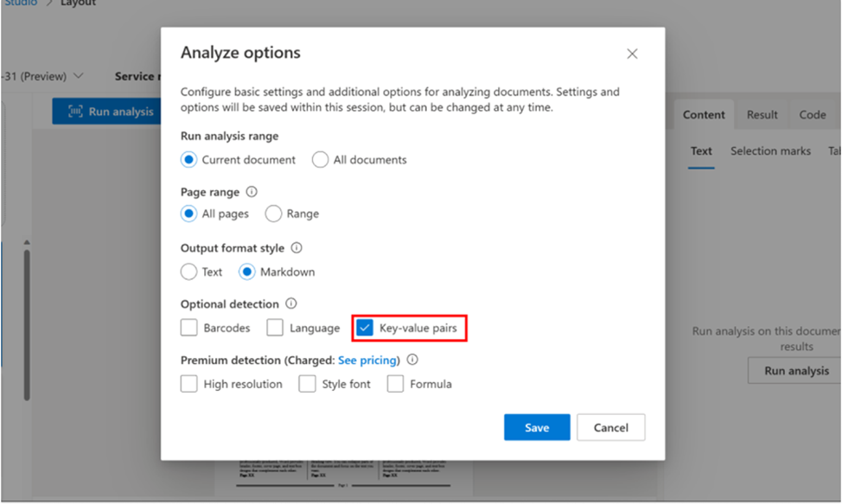Enable the Barcodes checkbox
Screen dimensions: 842x504
tap(189, 329)
